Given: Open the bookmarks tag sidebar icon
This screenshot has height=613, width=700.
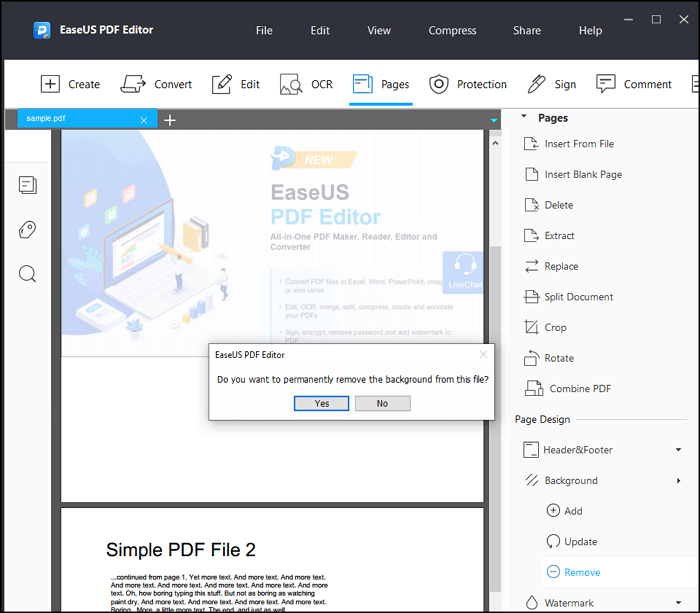Looking at the screenshot, I should tap(27, 229).
